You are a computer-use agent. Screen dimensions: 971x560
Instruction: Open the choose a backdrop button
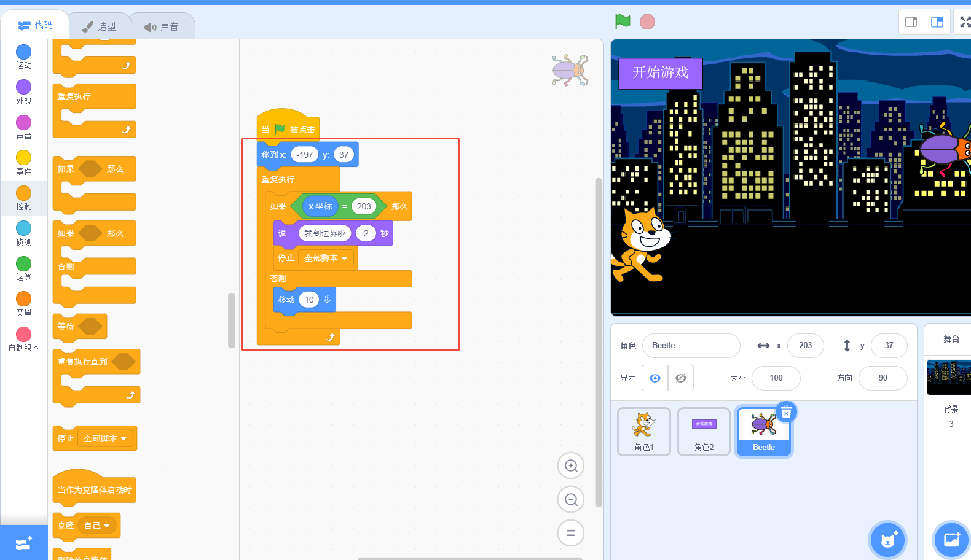(x=951, y=540)
